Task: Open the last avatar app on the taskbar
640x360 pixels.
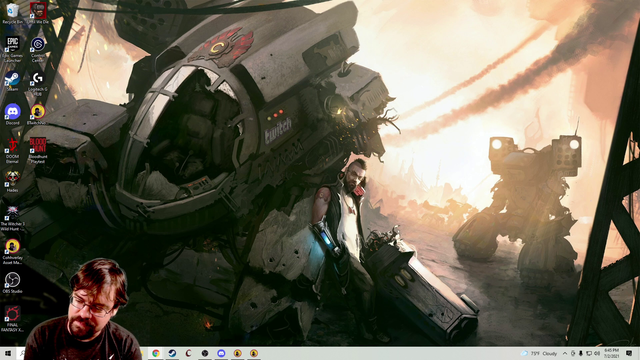Action: click(x=254, y=353)
